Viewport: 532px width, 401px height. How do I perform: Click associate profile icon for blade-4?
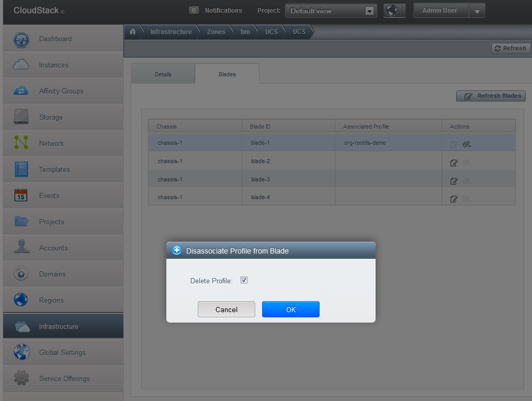click(x=454, y=199)
